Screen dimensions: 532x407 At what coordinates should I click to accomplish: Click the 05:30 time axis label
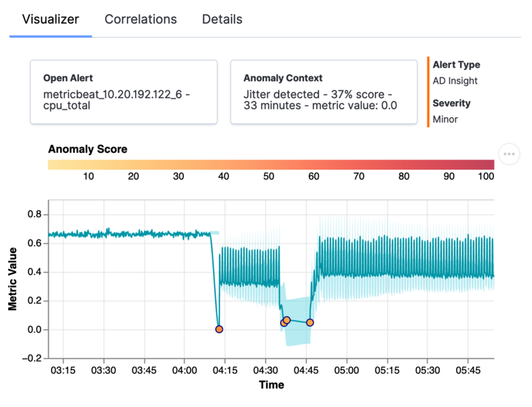point(427,370)
